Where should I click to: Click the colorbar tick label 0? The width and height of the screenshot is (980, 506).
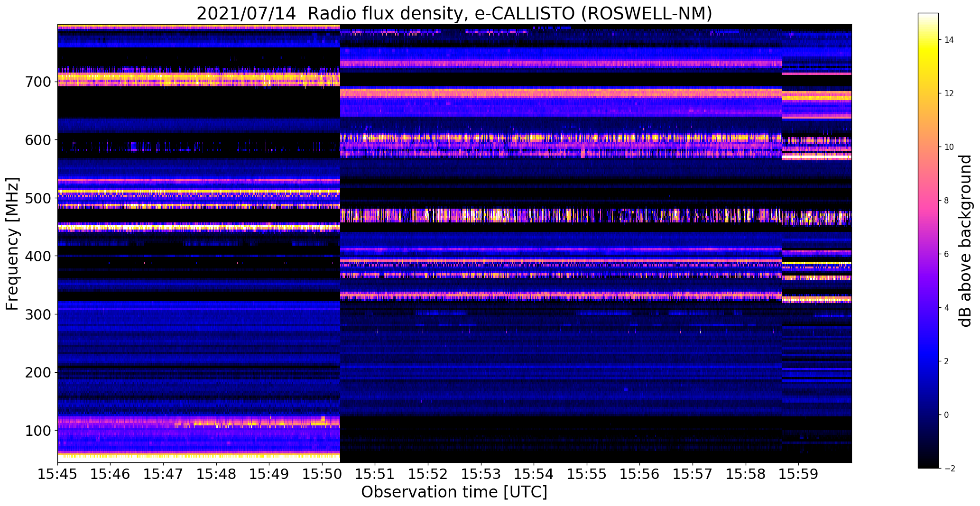(947, 415)
